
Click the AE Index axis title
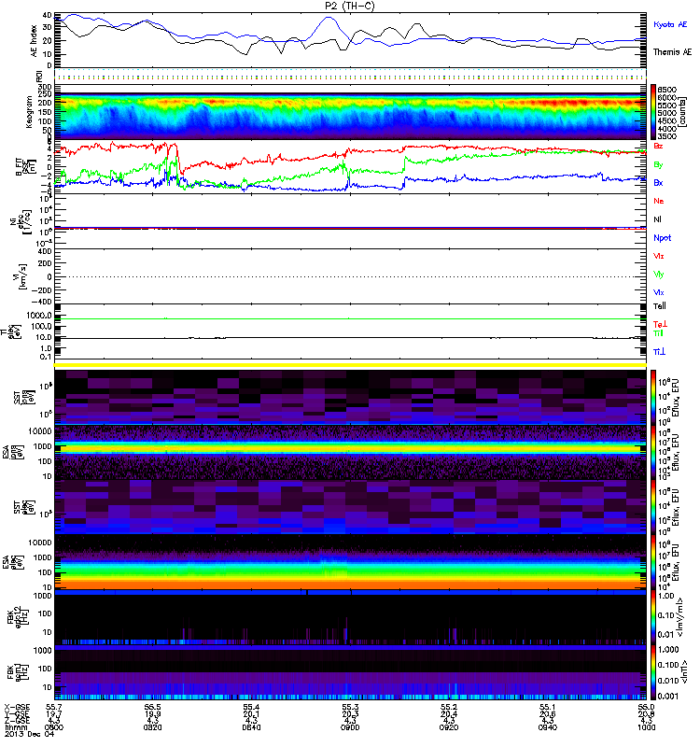click(34, 41)
